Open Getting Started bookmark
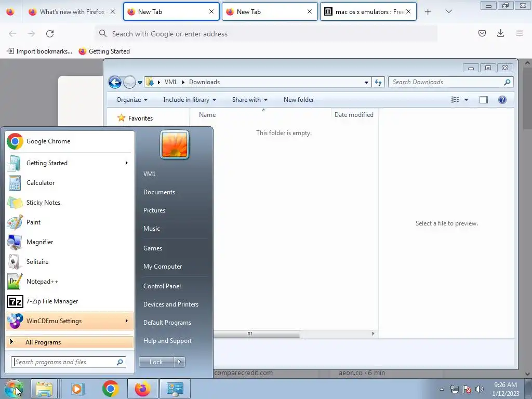 click(x=104, y=51)
